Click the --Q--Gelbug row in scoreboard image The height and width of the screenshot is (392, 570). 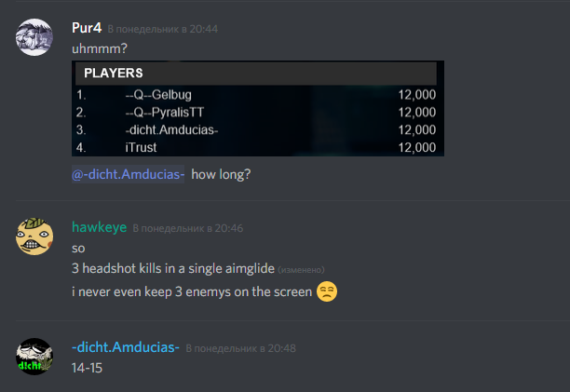pyautogui.click(x=256, y=95)
